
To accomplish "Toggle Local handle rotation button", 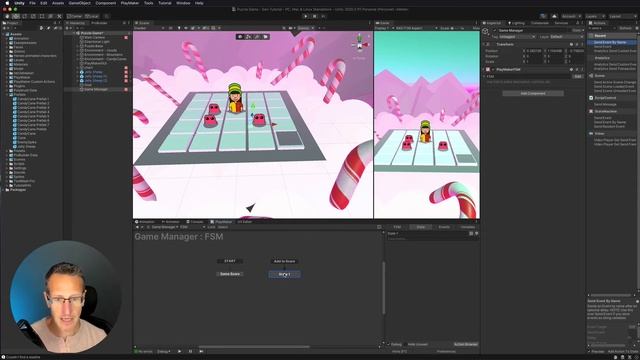I will click(92, 16).
